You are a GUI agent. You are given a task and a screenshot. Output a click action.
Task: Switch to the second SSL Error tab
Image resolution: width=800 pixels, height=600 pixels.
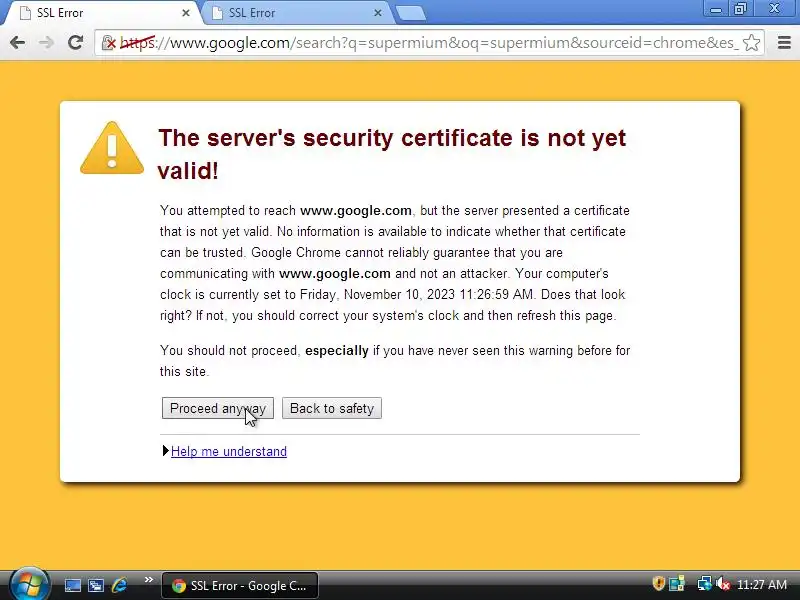pyautogui.click(x=296, y=13)
